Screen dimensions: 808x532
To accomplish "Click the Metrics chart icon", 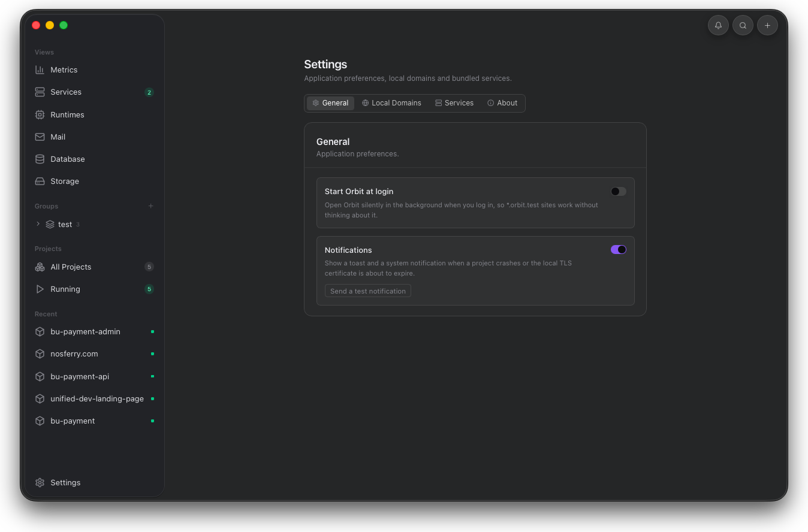I will click(40, 69).
